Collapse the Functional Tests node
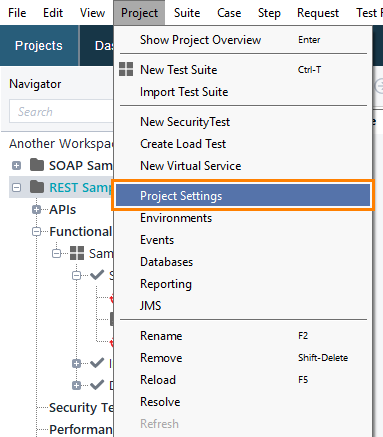The width and height of the screenshot is (383, 437). [x=36, y=232]
